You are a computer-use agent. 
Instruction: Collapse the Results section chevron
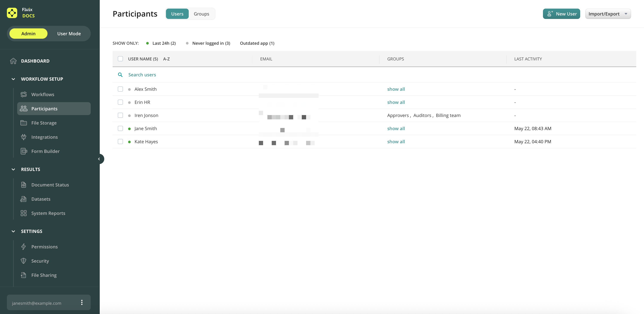[13, 169]
